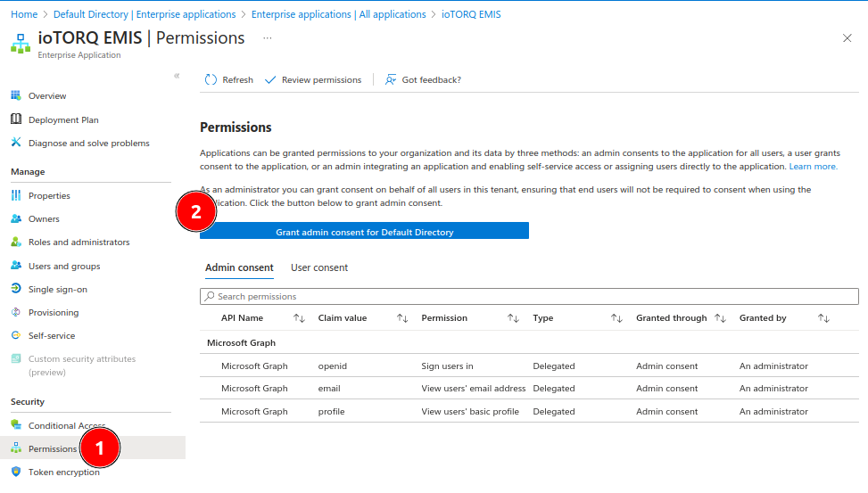Close the Permissions blade

(847, 38)
